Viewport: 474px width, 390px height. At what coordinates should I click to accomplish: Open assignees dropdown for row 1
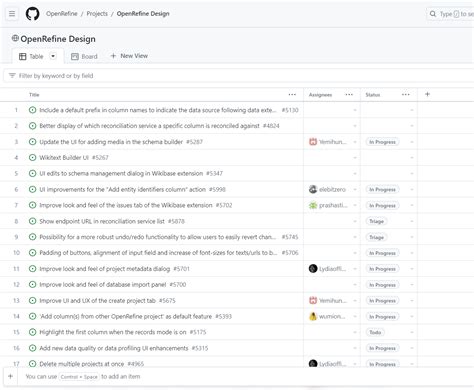355,110
